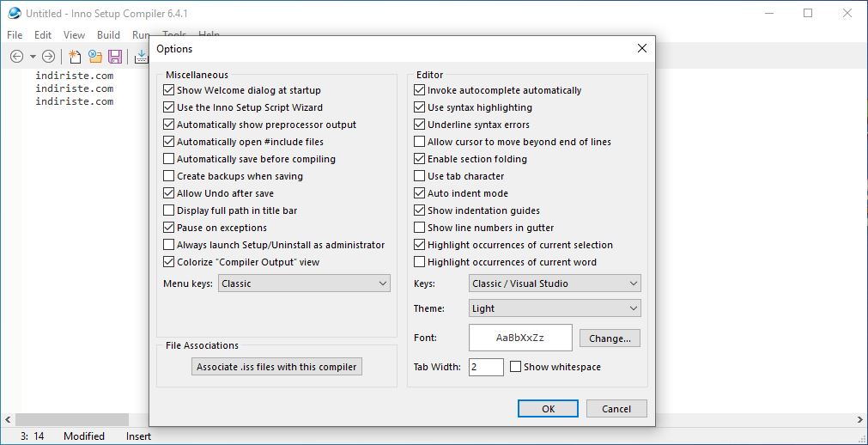Click the New script toolbar icon

coord(74,56)
